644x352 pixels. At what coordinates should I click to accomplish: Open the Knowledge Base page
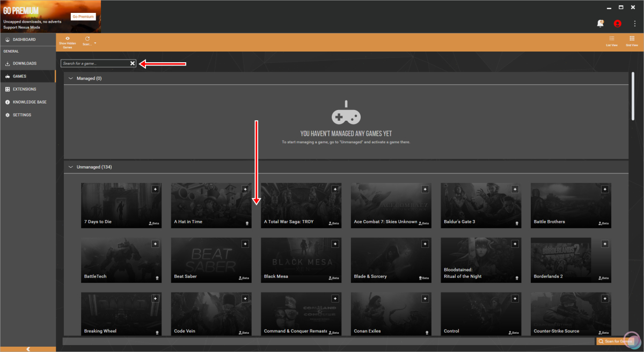click(x=28, y=102)
